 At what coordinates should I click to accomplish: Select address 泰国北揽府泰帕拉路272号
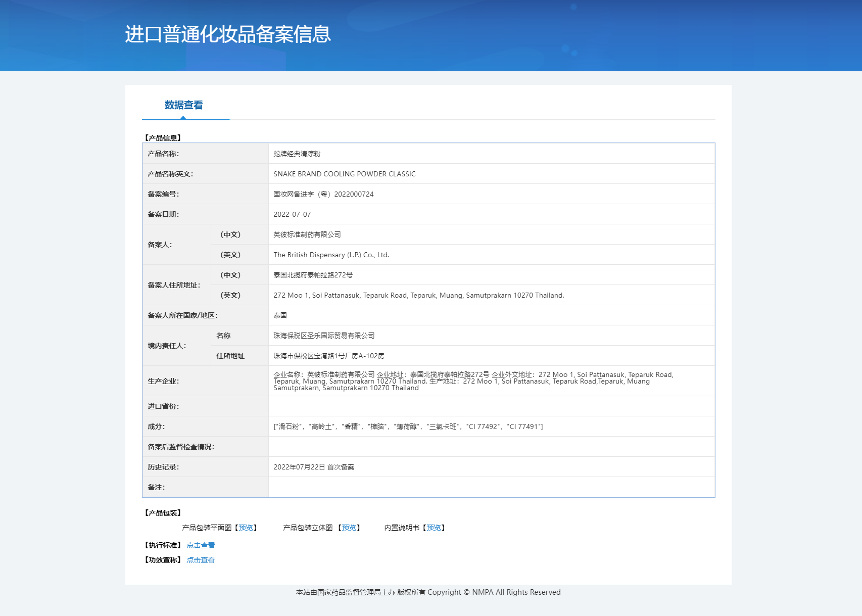(313, 275)
